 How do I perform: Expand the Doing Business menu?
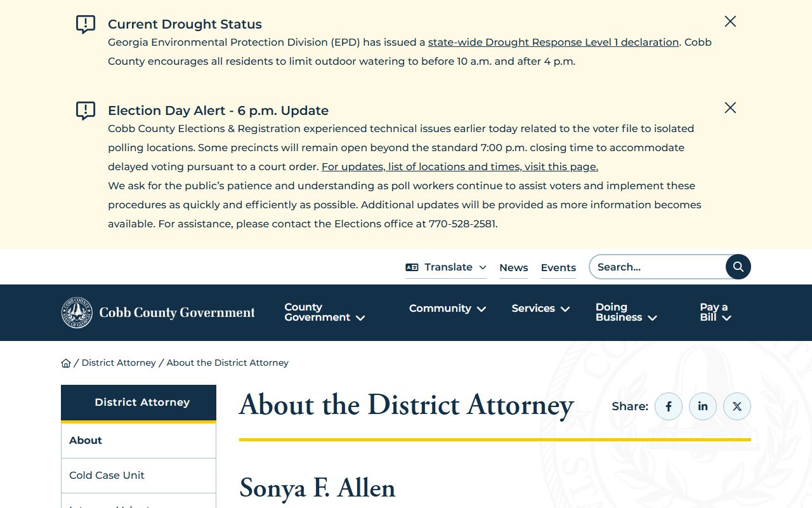[x=626, y=312]
